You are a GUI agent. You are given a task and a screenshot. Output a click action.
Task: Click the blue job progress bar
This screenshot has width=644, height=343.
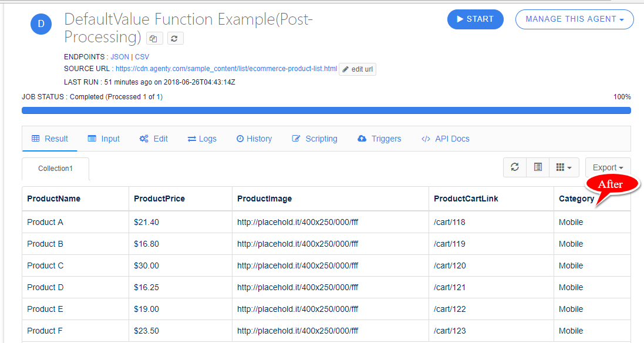pos(326,110)
